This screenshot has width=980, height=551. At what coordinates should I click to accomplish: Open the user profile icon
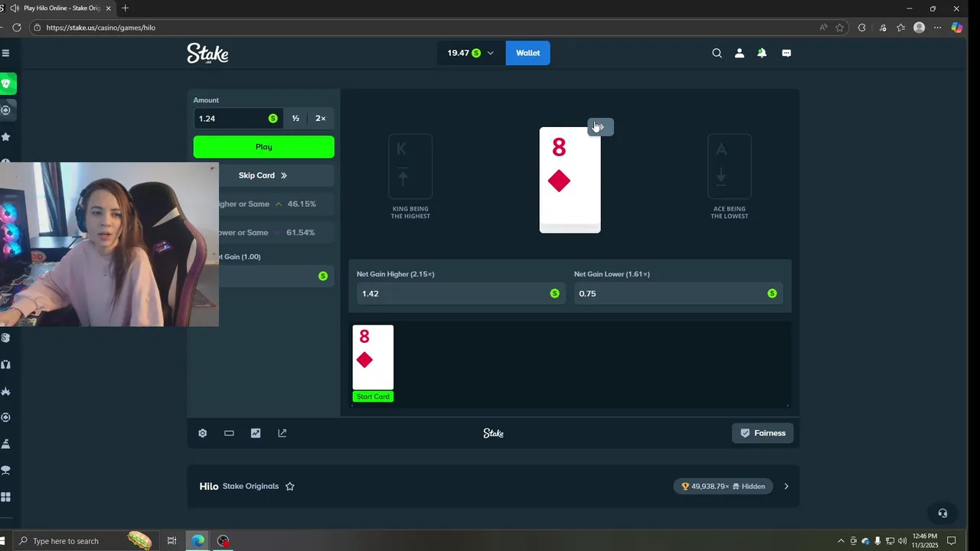[740, 53]
